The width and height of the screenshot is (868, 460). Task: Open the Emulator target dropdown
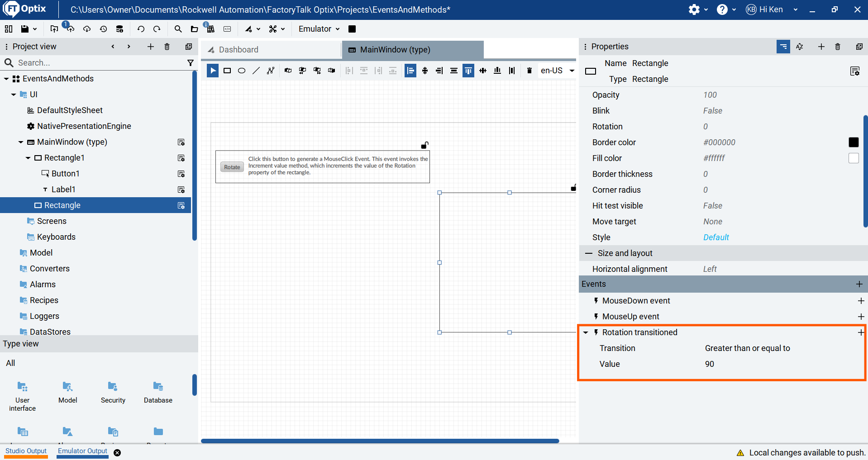pyautogui.click(x=319, y=29)
